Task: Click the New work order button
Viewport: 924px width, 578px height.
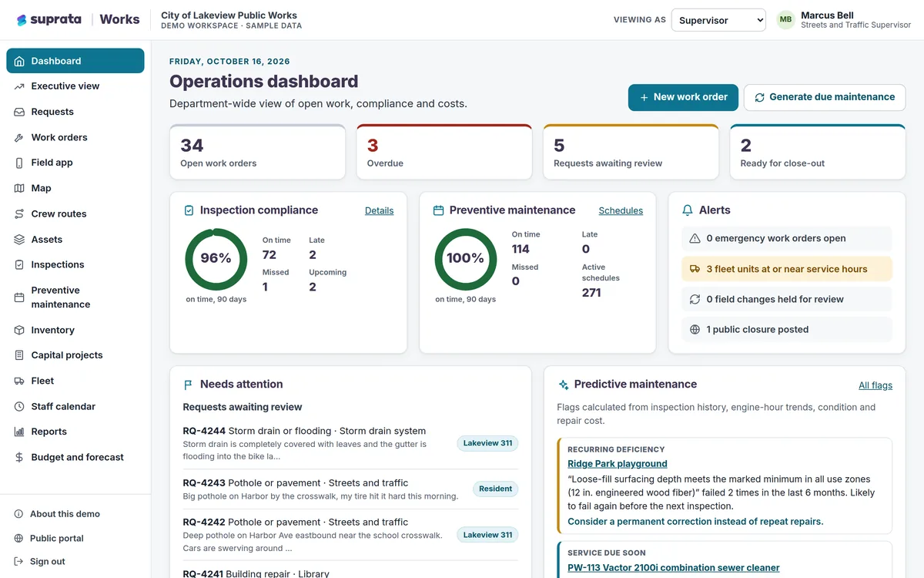Action: coord(684,97)
